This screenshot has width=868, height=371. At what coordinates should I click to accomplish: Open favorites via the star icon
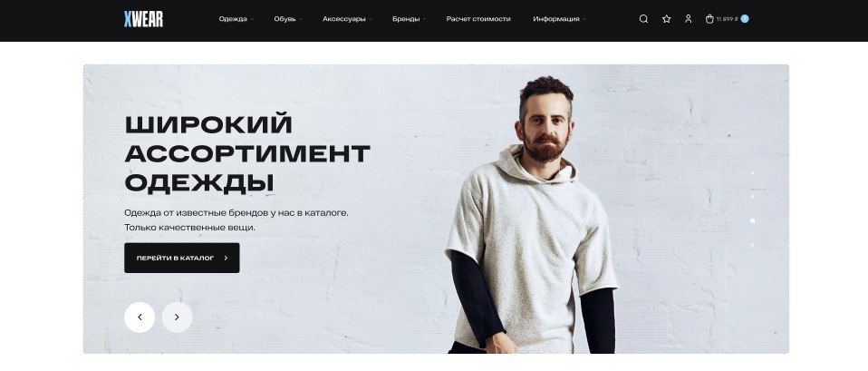(x=667, y=19)
